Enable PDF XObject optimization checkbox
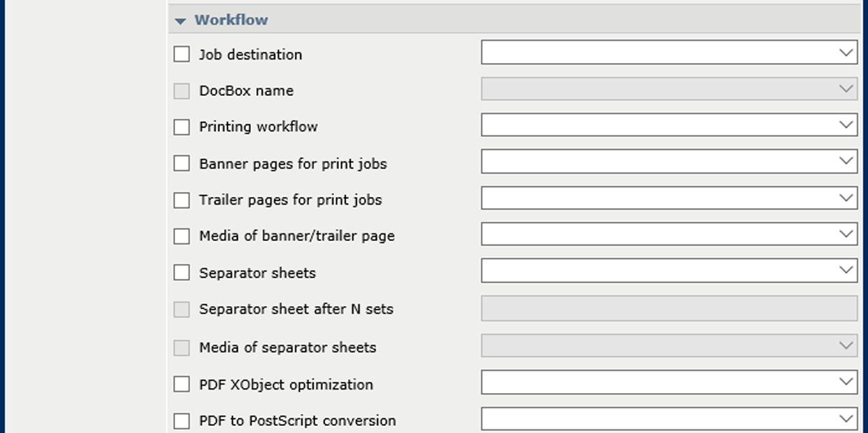This screenshot has width=868, height=433. [x=181, y=384]
